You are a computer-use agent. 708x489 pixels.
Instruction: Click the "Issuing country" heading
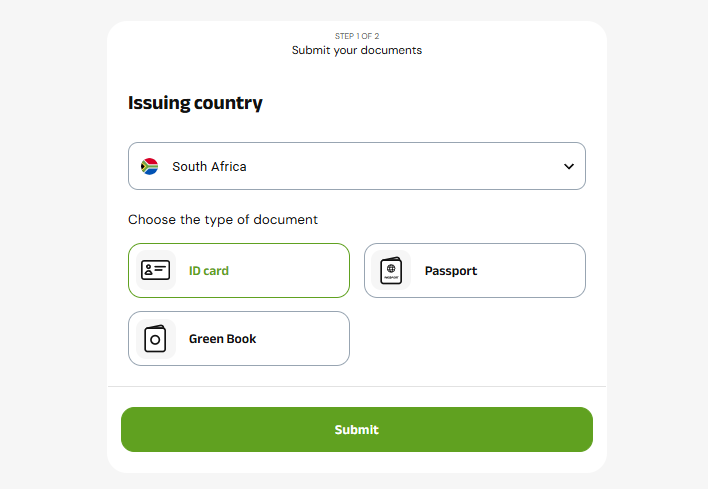point(195,103)
